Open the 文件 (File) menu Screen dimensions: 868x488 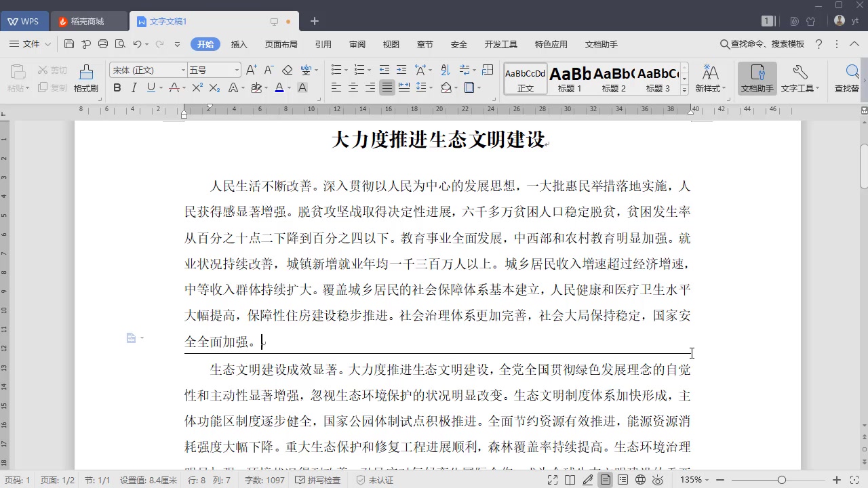[31, 44]
